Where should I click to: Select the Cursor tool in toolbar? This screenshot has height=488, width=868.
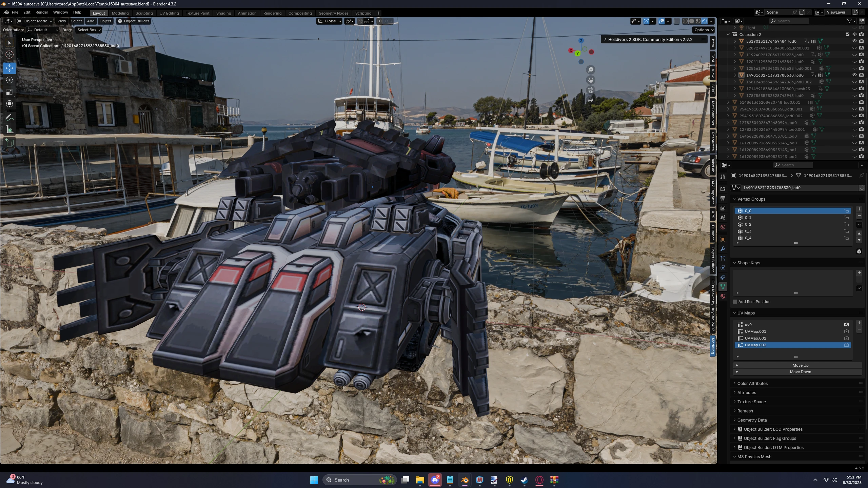tap(9, 55)
